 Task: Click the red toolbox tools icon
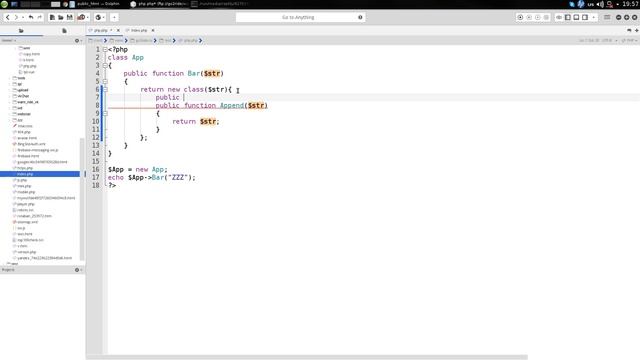(81, 17)
